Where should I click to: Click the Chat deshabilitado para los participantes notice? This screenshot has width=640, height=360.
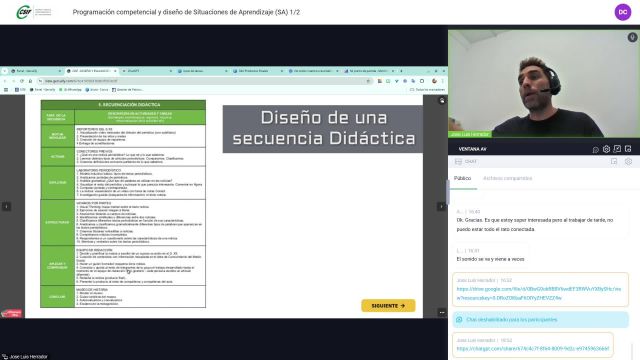tap(540, 320)
